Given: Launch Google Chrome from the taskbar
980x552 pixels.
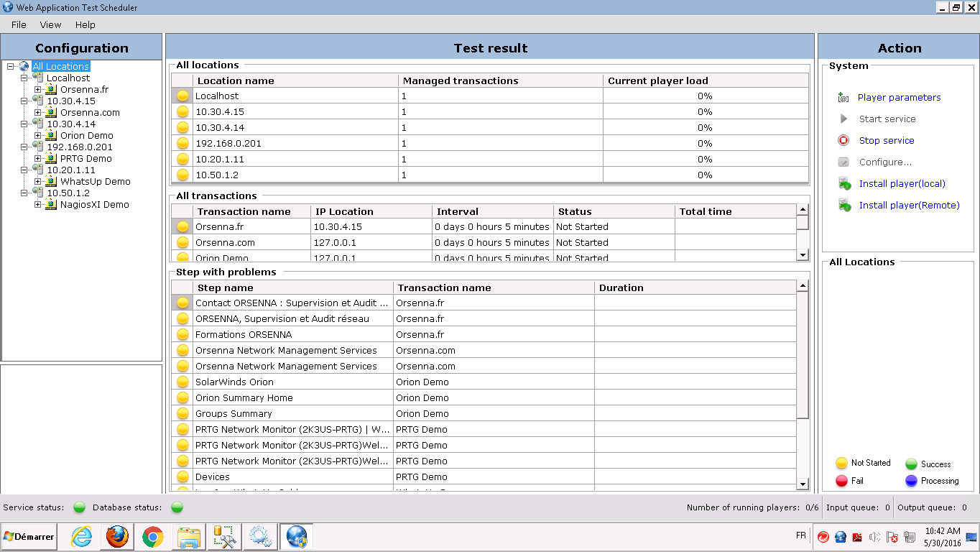Looking at the screenshot, I should [152, 536].
